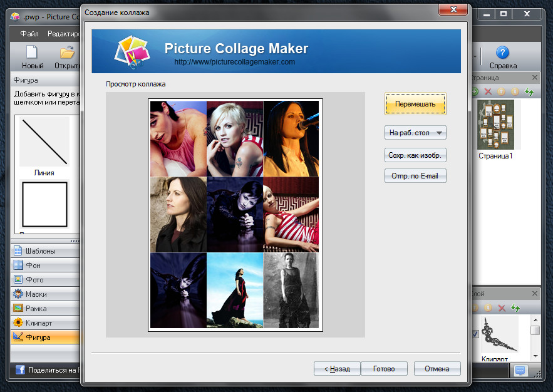Click green swap arrows in Страница panel

[x=529, y=91]
